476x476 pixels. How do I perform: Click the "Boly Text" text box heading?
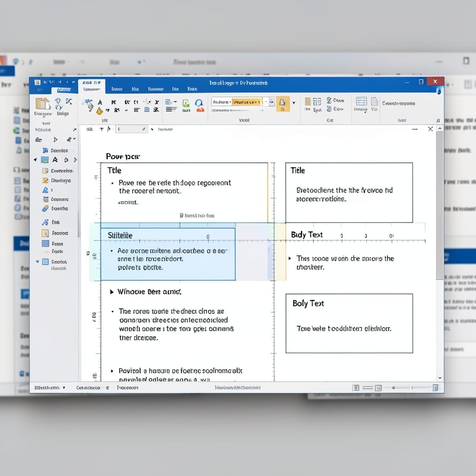(308, 303)
